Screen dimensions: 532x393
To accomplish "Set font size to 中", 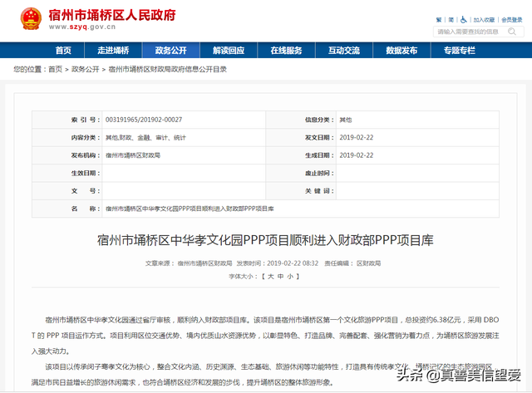I will (x=280, y=277).
